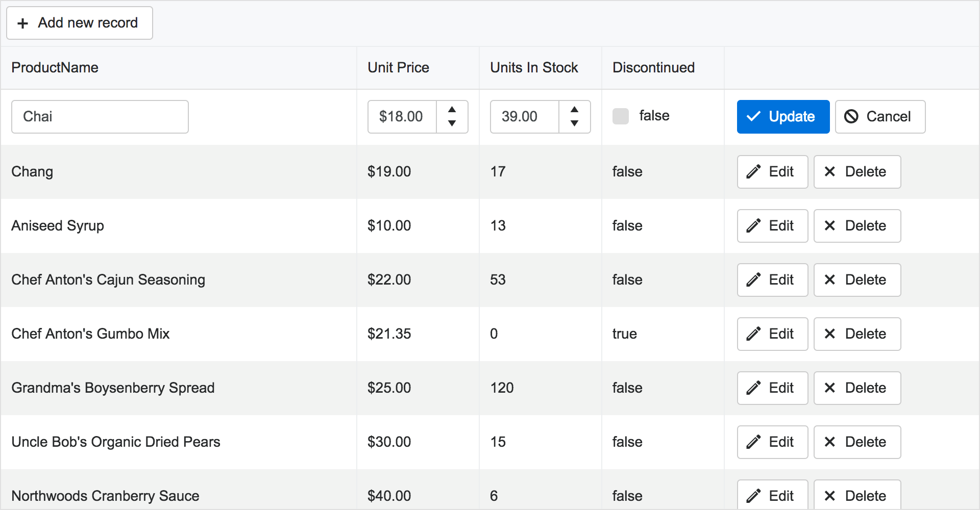This screenshot has width=980, height=510.
Task: Click pencil icon for Chef Anton's Gumbo Mix
Action: coord(753,334)
